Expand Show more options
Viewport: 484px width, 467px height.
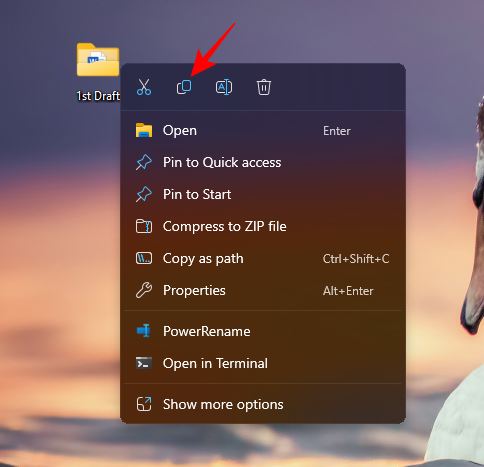pyautogui.click(x=263, y=404)
